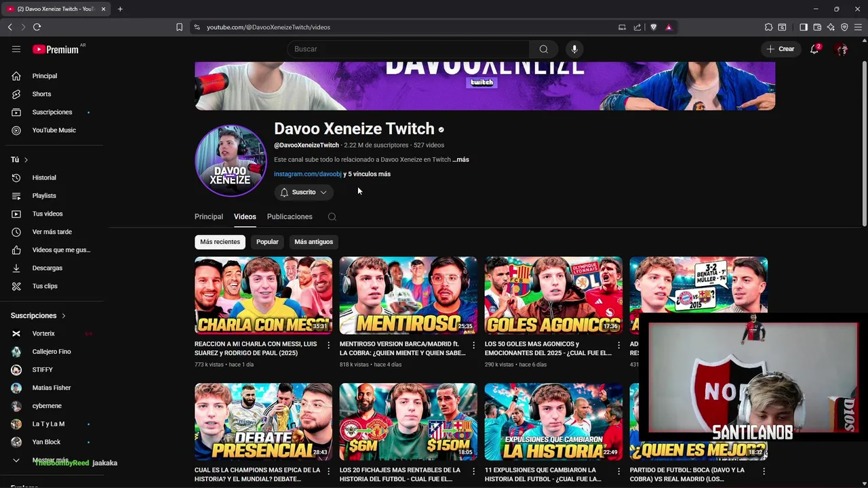
Task: Open instagram.com/davoobj link
Action: pos(308,174)
